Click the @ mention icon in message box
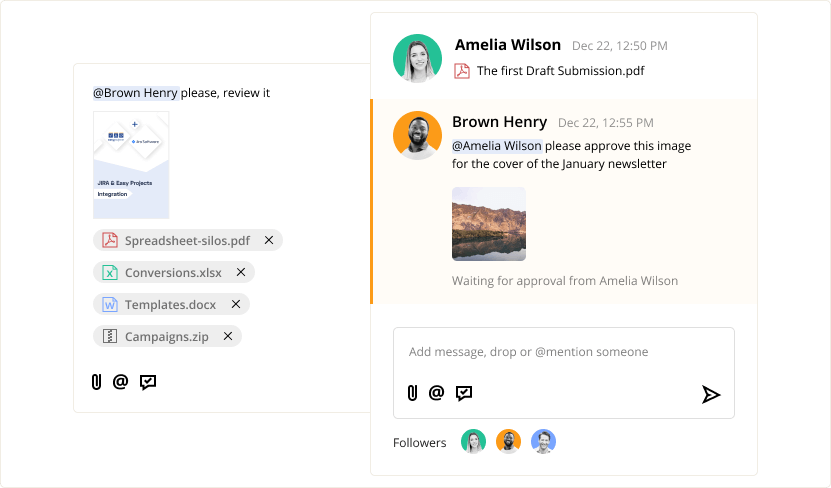Image resolution: width=831 pixels, height=488 pixels. pyautogui.click(x=436, y=393)
